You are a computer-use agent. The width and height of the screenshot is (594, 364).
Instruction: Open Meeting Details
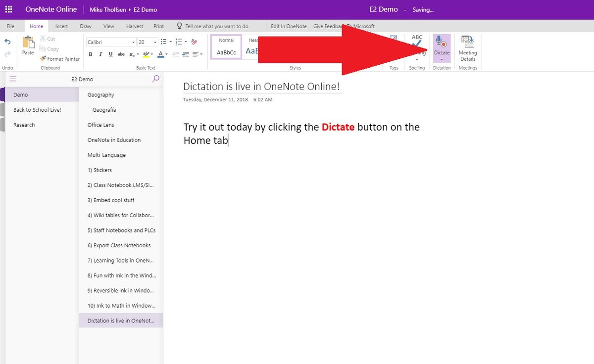tap(468, 48)
